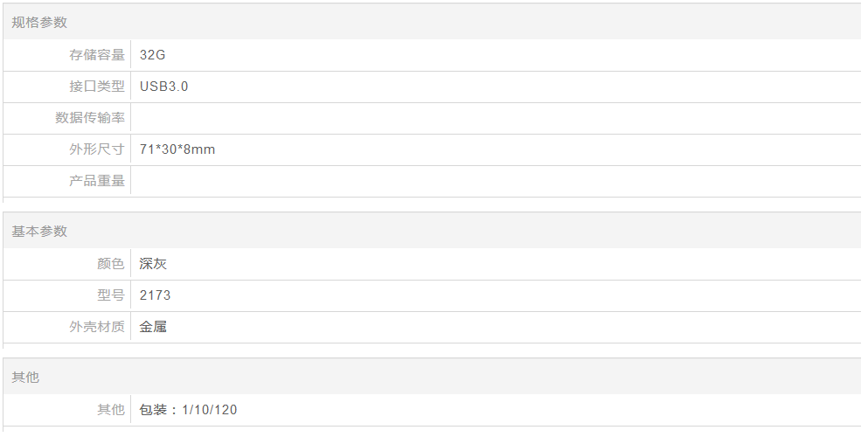
Task: Select the 数据传输率 row label
Action: pos(90,118)
